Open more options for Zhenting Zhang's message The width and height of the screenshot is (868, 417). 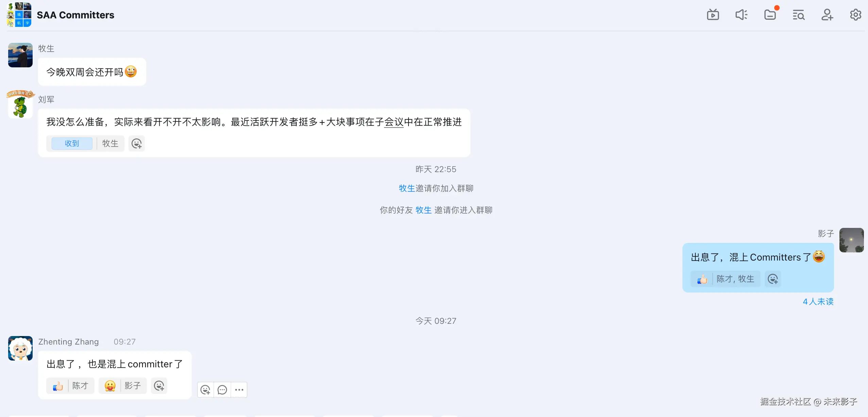tap(239, 390)
